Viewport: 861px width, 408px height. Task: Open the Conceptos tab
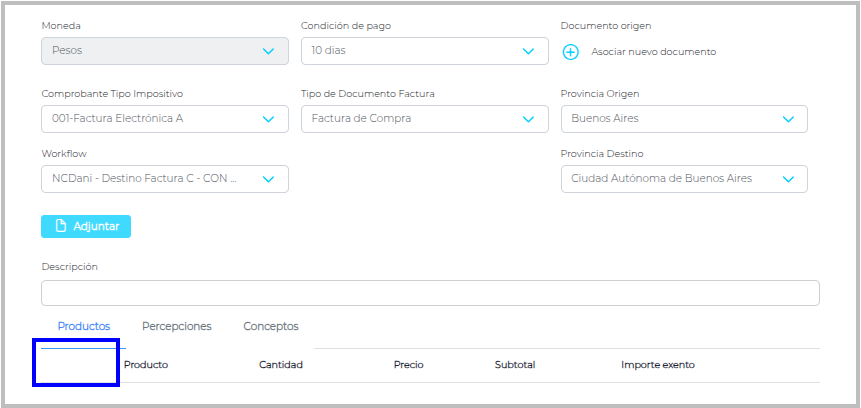coord(271,326)
